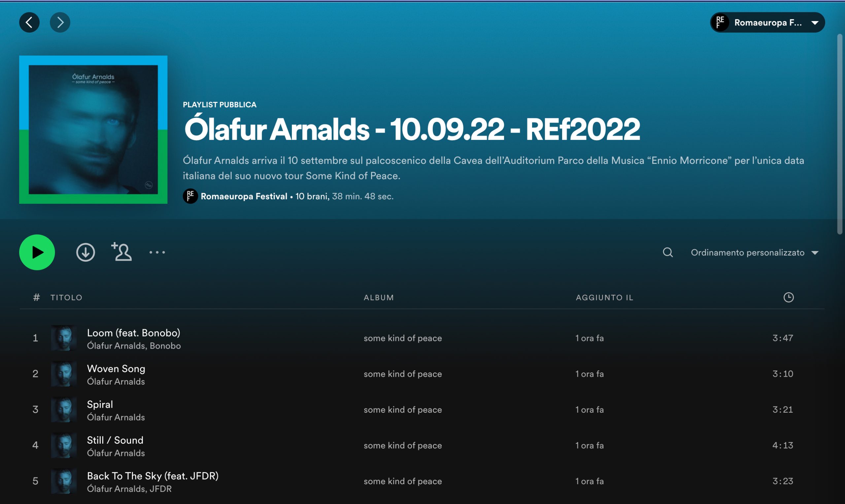Go forward with the right arrow
This screenshot has height=504, width=845.
coord(60,22)
